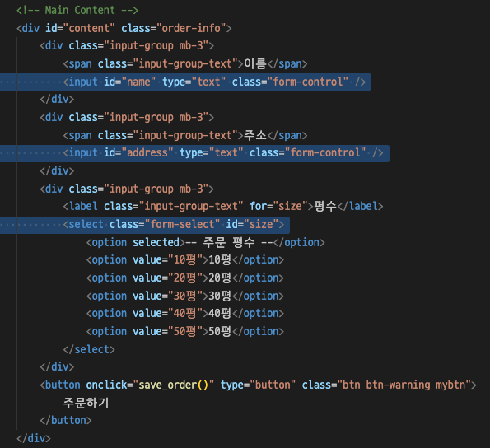Click the option selected 주문 평수 line

[206, 242]
